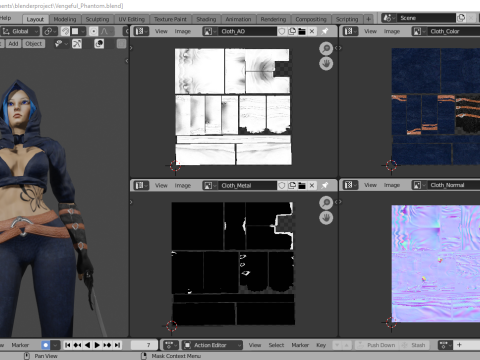Open editor type dropdown in Cloth_Normal editor
The image size is (480, 360).
coord(350,185)
